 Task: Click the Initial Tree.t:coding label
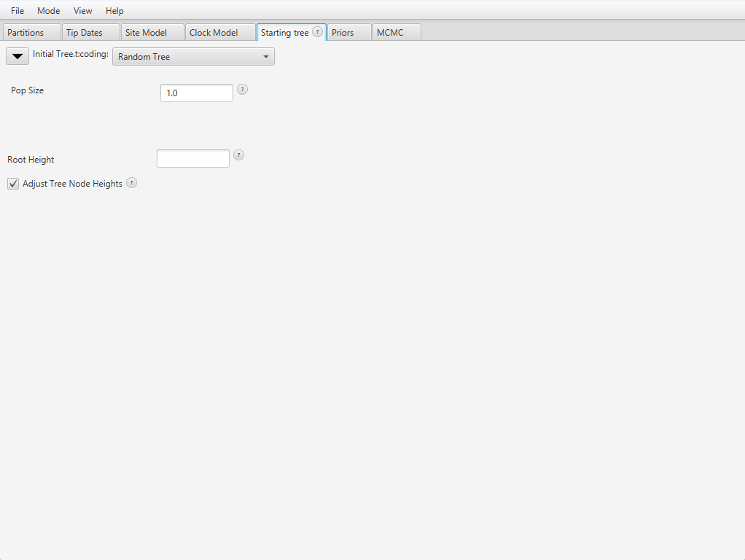(x=71, y=54)
